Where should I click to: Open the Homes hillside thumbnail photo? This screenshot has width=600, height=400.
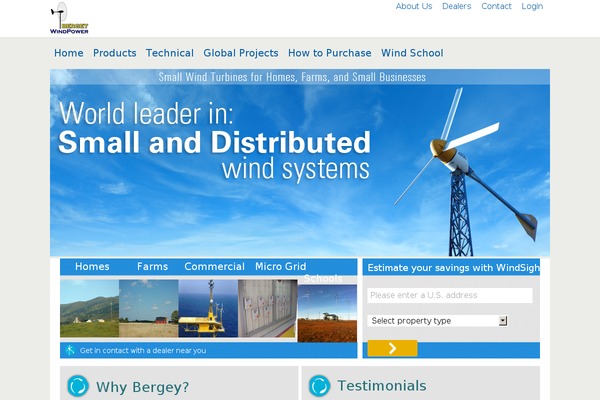click(x=90, y=308)
